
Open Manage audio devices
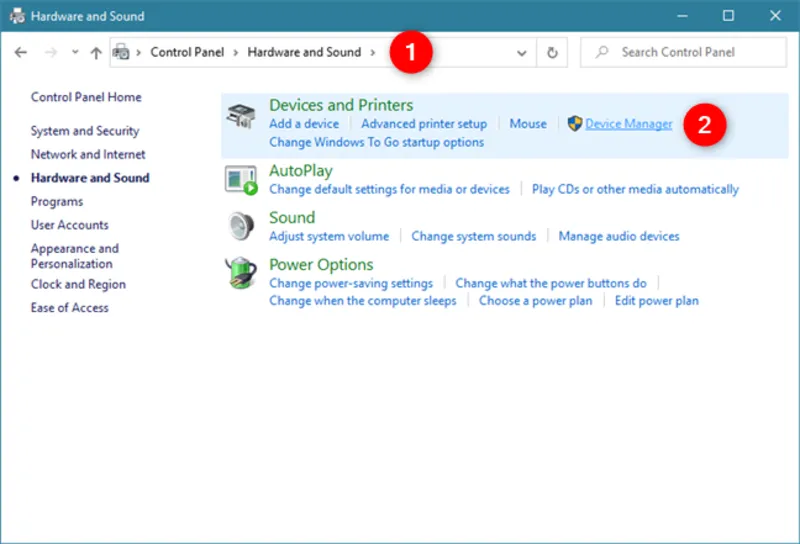(x=619, y=236)
